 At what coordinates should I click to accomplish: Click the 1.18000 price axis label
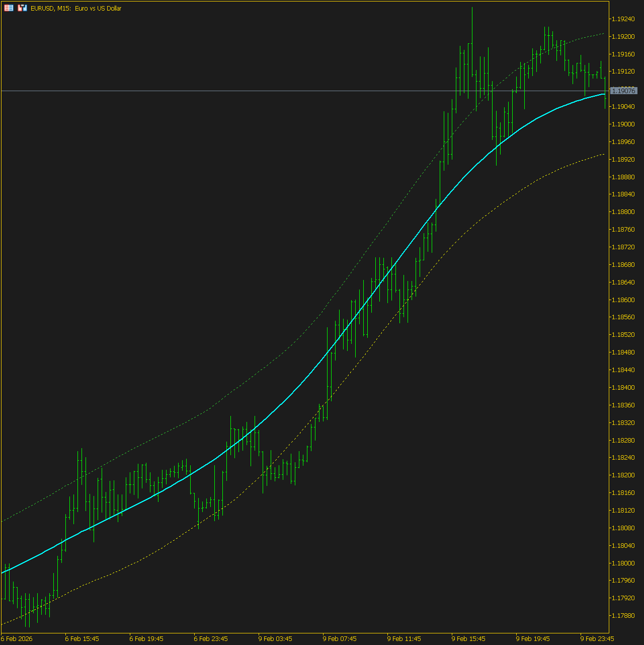pos(622,563)
